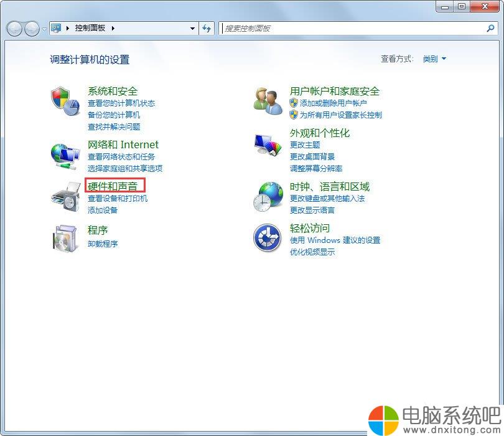Open 查看设备和打印机

pyautogui.click(x=118, y=198)
